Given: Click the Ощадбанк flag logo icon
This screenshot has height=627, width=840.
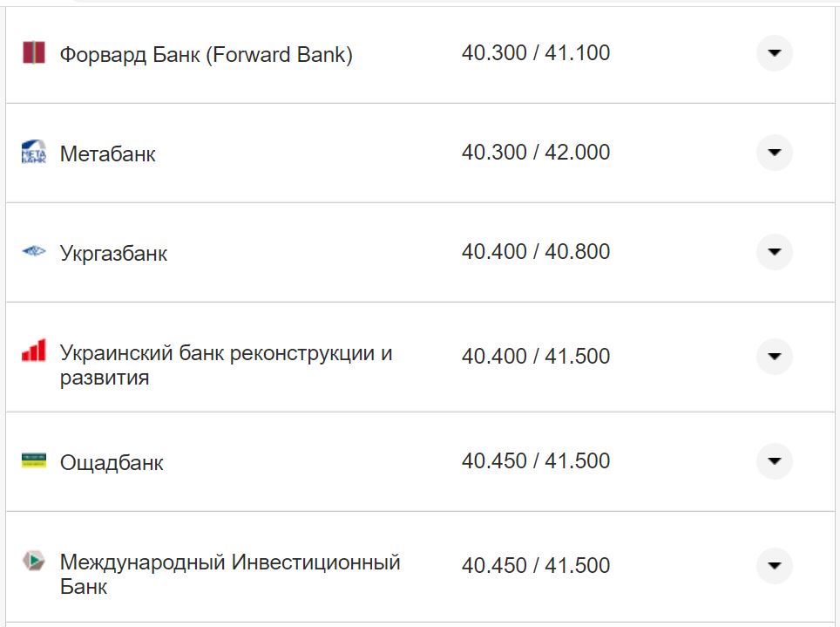Looking at the screenshot, I should pos(33,462).
